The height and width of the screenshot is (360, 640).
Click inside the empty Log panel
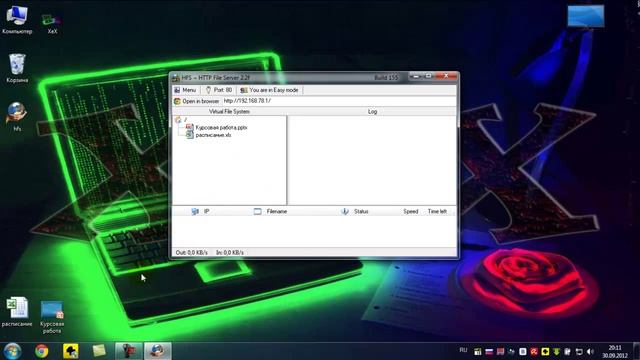tap(372, 160)
